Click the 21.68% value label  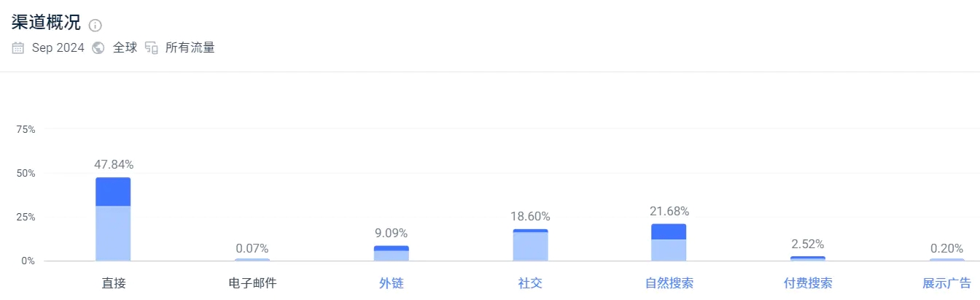click(669, 211)
